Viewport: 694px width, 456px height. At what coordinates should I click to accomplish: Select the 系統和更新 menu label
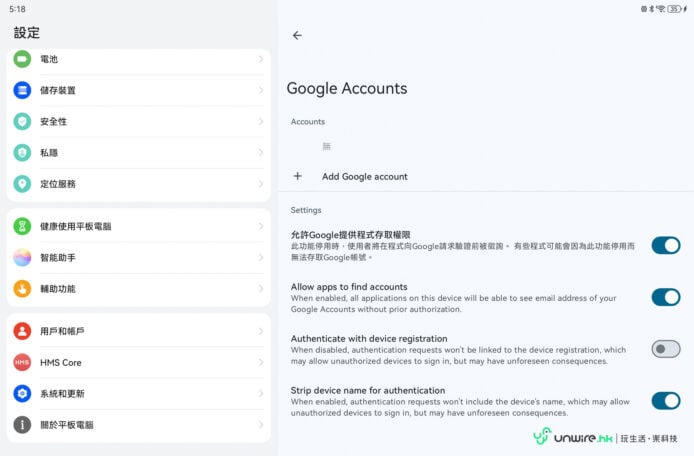62,393
